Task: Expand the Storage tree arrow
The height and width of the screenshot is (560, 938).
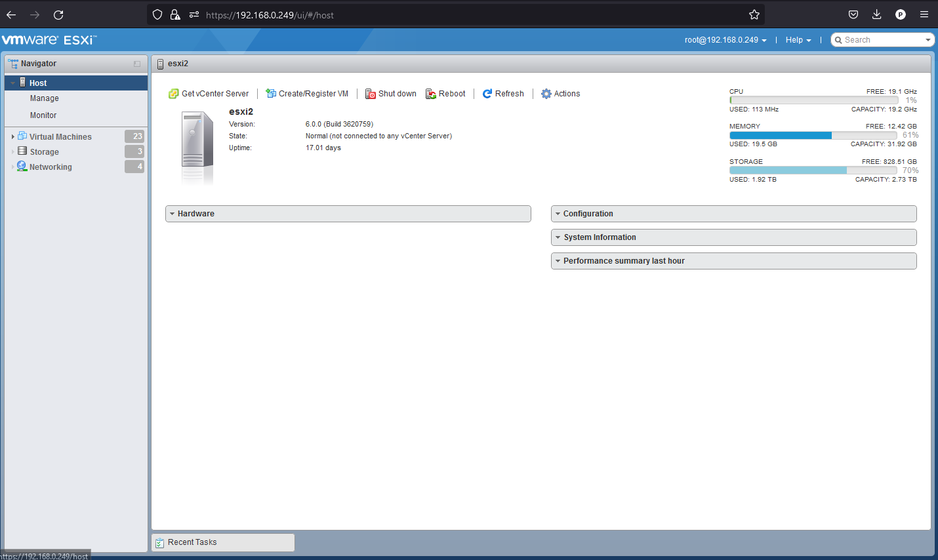Action: 12,152
